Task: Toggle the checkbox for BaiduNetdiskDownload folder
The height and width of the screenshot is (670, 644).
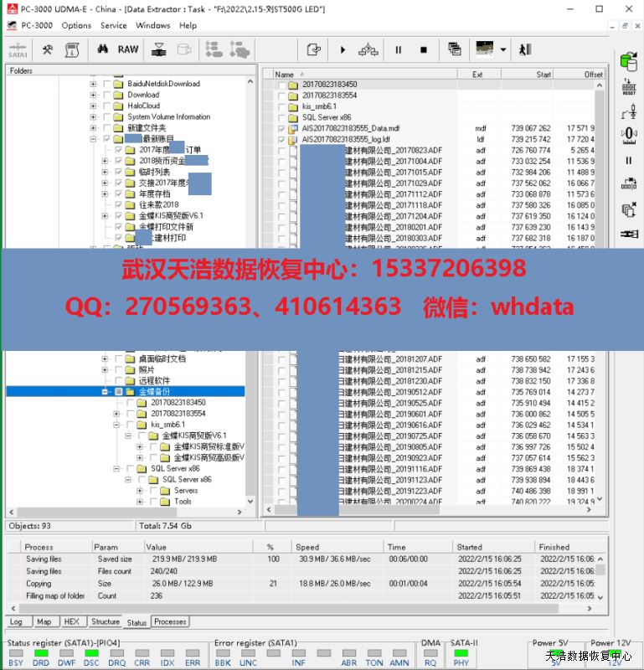Action: pyautogui.click(x=106, y=84)
